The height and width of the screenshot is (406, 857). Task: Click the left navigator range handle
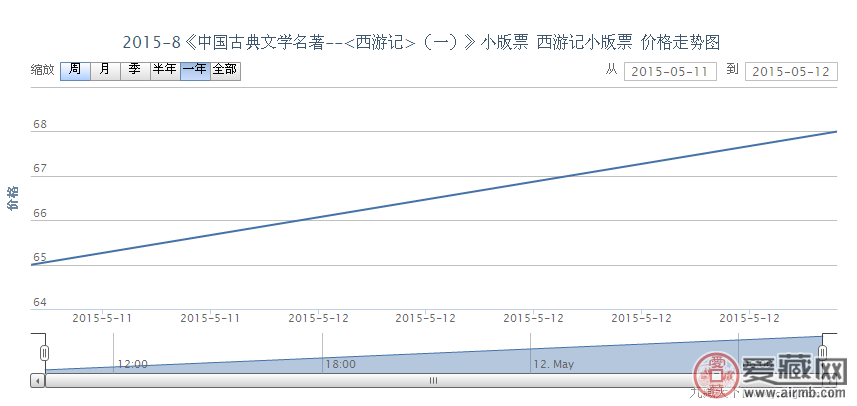click(x=45, y=352)
